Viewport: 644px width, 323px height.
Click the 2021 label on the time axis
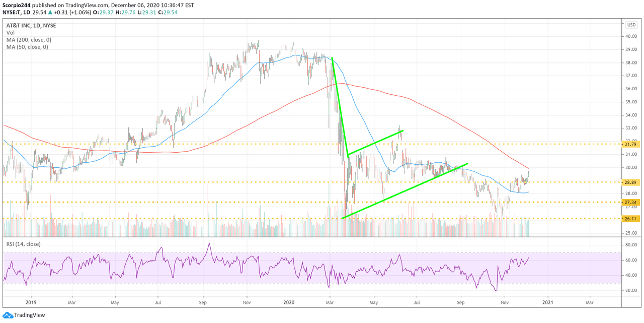[547, 302]
